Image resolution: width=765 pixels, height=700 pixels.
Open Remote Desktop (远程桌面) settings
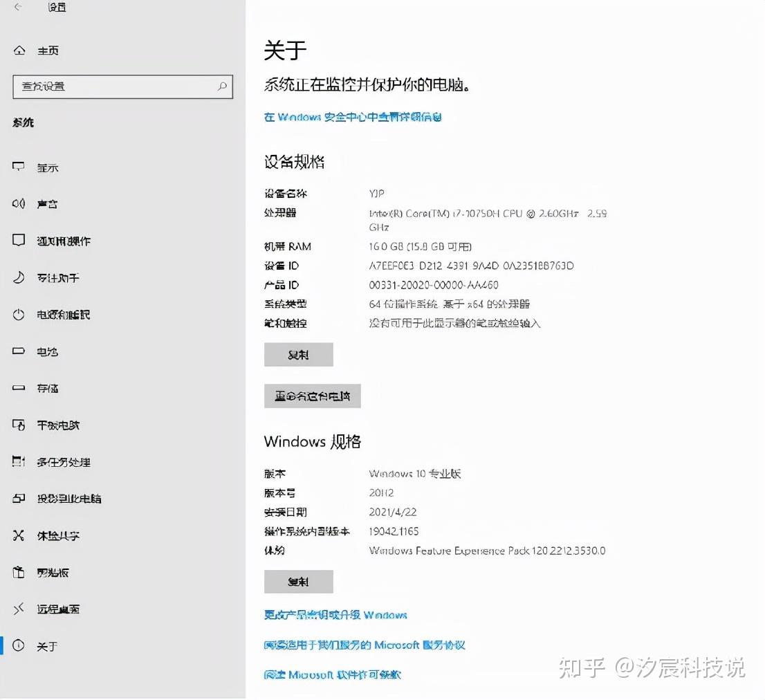tap(57, 609)
